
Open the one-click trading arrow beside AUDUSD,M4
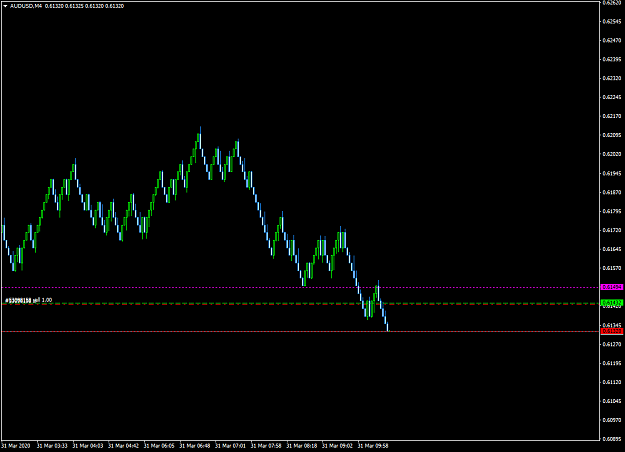[x=5, y=6]
